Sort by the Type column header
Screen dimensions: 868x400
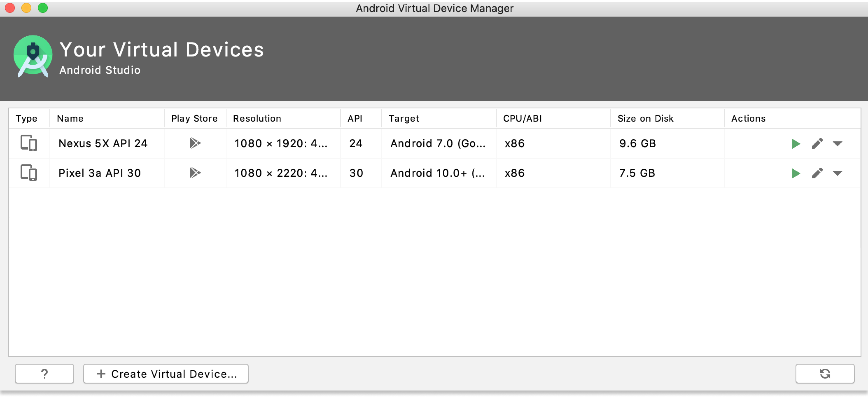pyautogui.click(x=29, y=118)
